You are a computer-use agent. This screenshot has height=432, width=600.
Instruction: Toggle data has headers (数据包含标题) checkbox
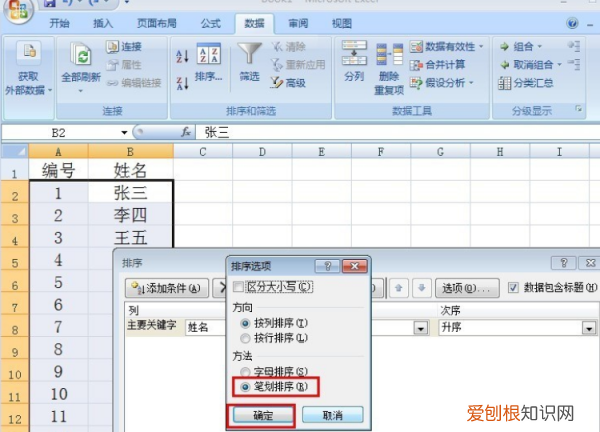513,287
